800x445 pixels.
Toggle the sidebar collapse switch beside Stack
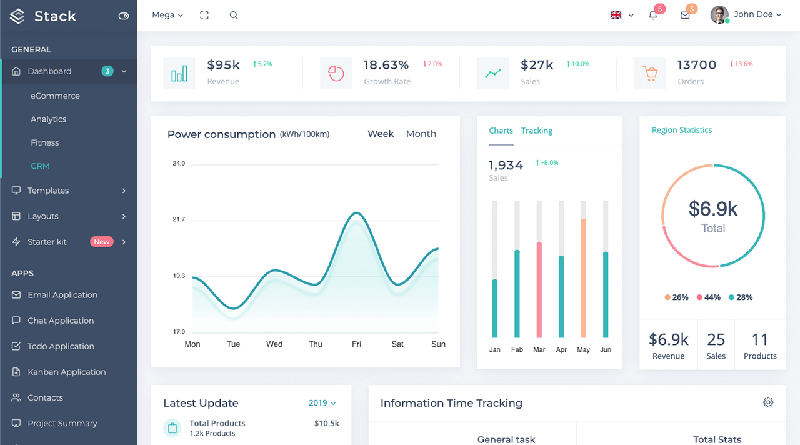point(123,16)
